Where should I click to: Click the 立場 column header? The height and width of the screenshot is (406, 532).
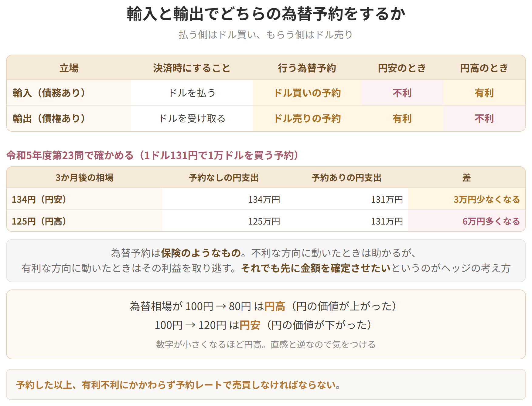69,68
